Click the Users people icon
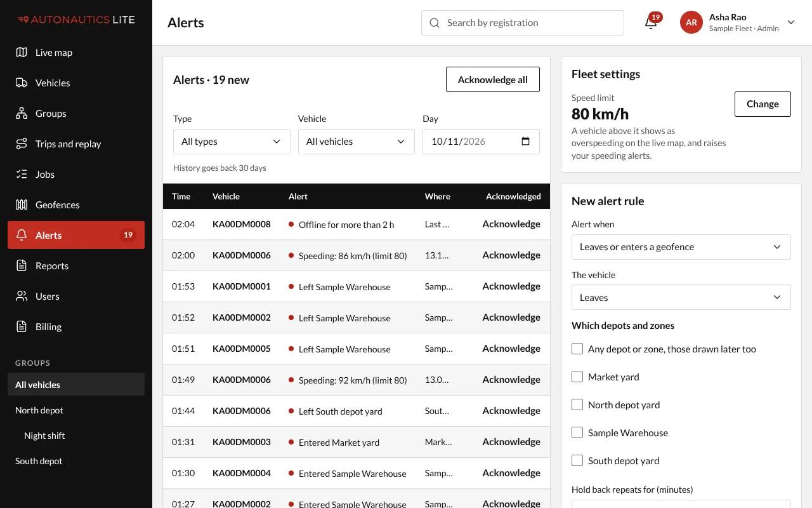Image resolution: width=812 pixels, height=508 pixels. tap(22, 296)
